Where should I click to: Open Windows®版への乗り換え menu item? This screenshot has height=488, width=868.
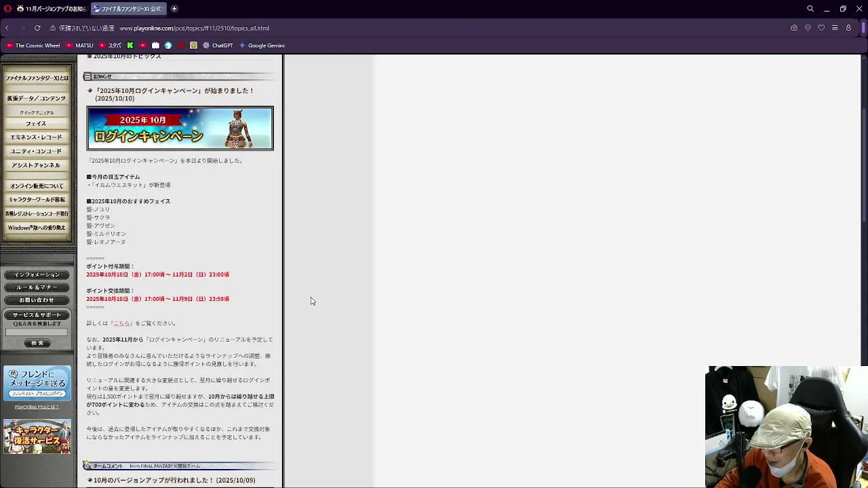pyautogui.click(x=37, y=228)
